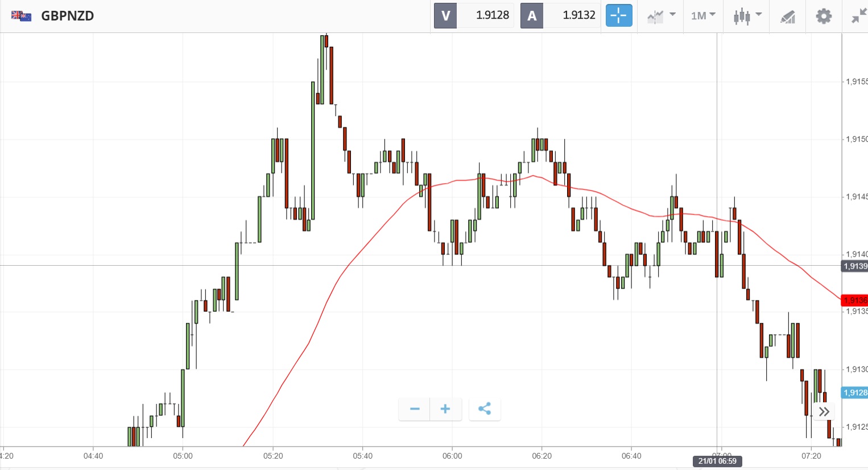
Task: Click the red moving average price tag
Action: [x=854, y=300]
